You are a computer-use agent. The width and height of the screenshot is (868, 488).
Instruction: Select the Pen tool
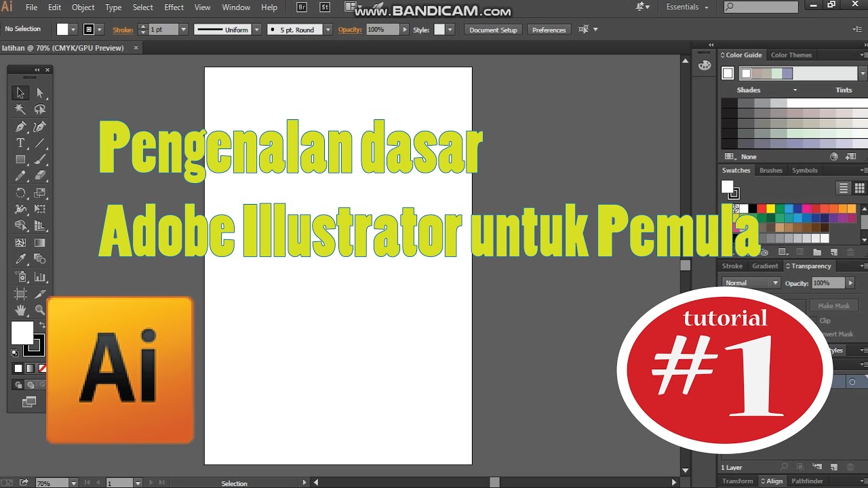click(21, 126)
